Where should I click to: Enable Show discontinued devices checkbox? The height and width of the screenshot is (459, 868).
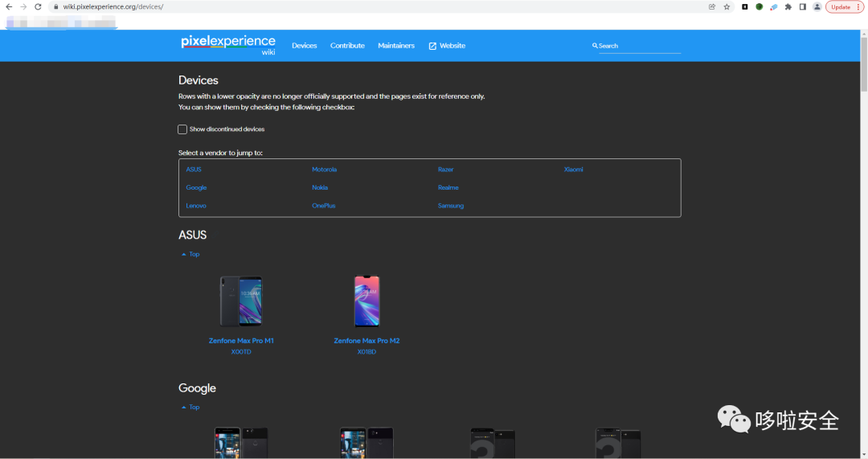182,129
